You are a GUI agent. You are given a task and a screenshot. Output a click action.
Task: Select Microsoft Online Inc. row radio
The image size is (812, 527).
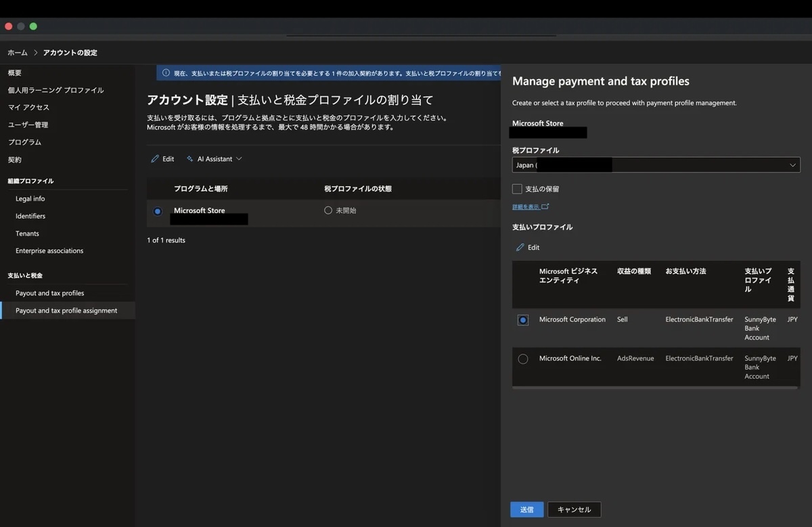[x=523, y=359]
